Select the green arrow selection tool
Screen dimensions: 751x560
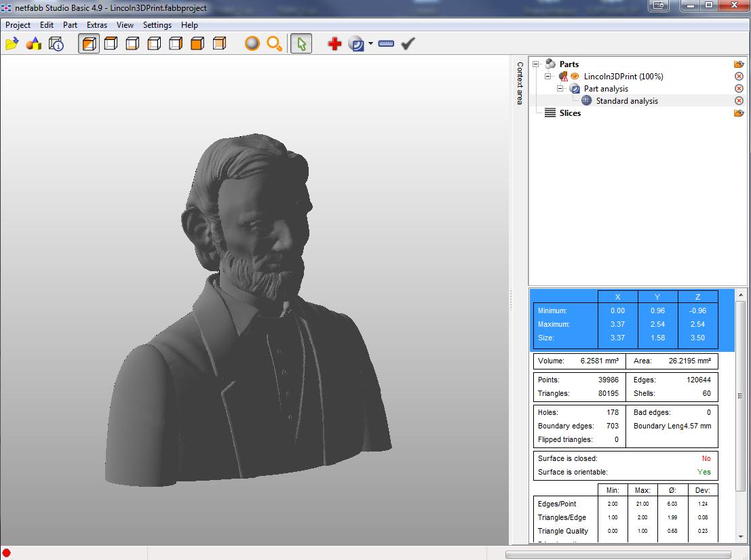[301, 44]
